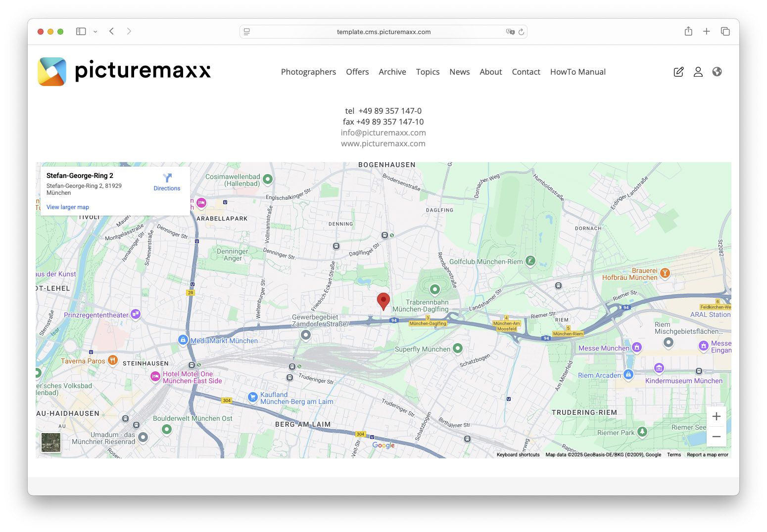This screenshot has height=532, width=767.
Task: Click Keyboard shortcuts on the map
Action: click(x=518, y=455)
